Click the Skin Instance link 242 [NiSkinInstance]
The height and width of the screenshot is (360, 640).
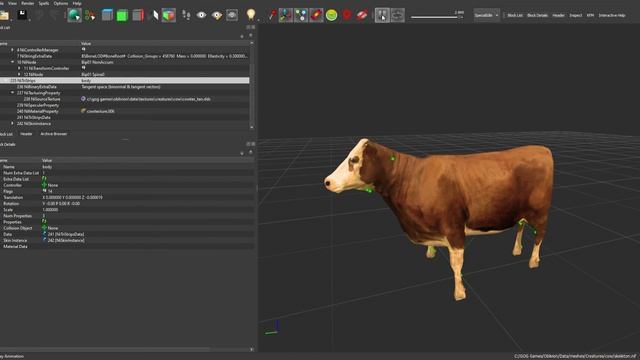tap(66, 240)
